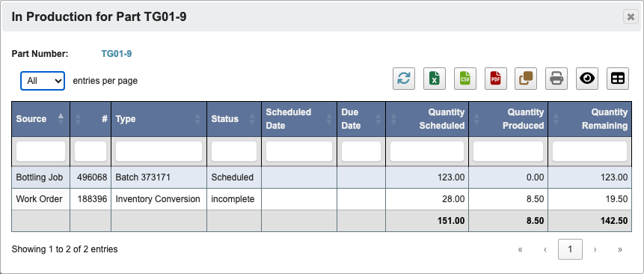
Task: Toggle column visibility eye icon
Action: pyautogui.click(x=587, y=79)
